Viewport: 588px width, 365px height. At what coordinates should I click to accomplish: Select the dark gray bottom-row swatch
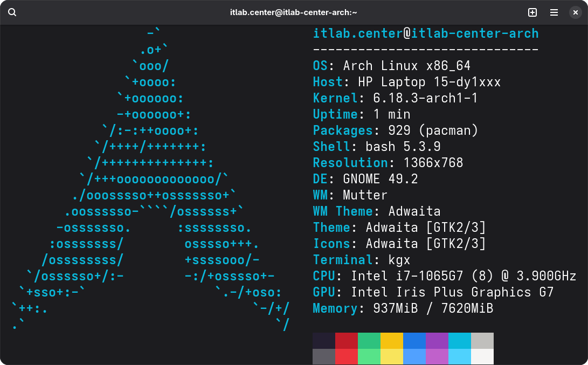(x=323, y=356)
